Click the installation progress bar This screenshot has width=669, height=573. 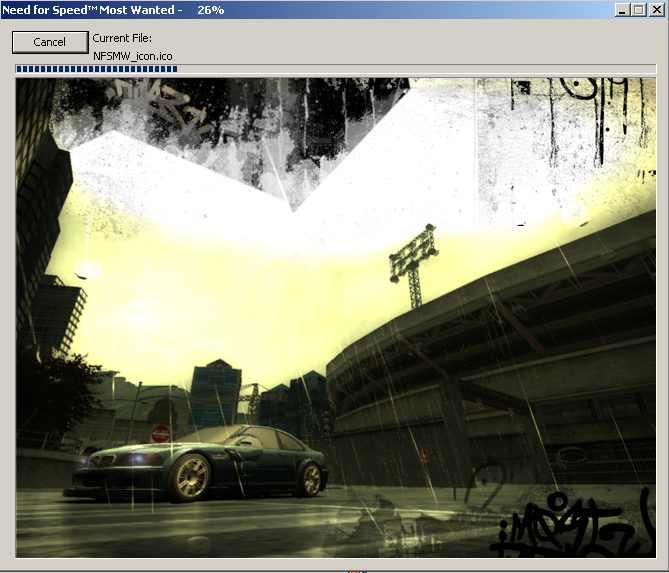click(335, 69)
